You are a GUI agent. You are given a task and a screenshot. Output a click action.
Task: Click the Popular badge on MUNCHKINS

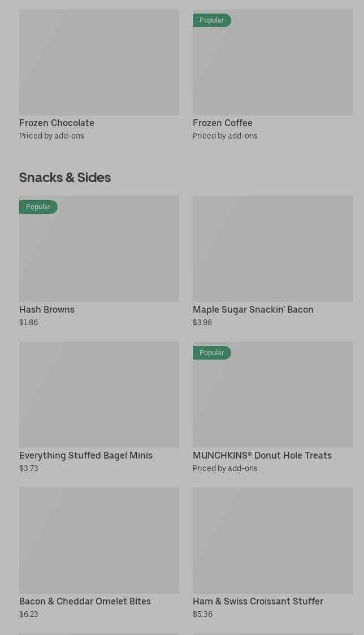(x=212, y=353)
